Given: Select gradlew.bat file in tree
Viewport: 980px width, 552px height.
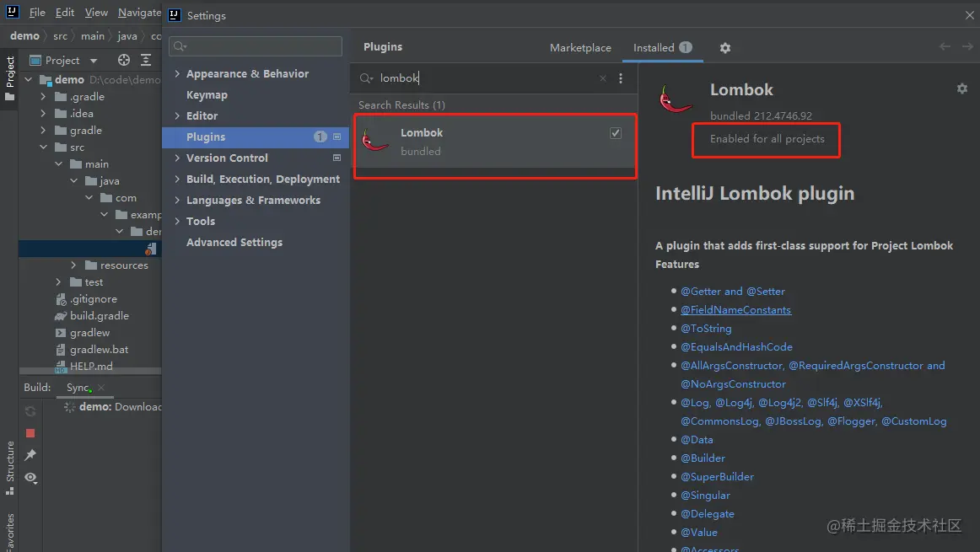Looking at the screenshot, I should (x=91, y=350).
